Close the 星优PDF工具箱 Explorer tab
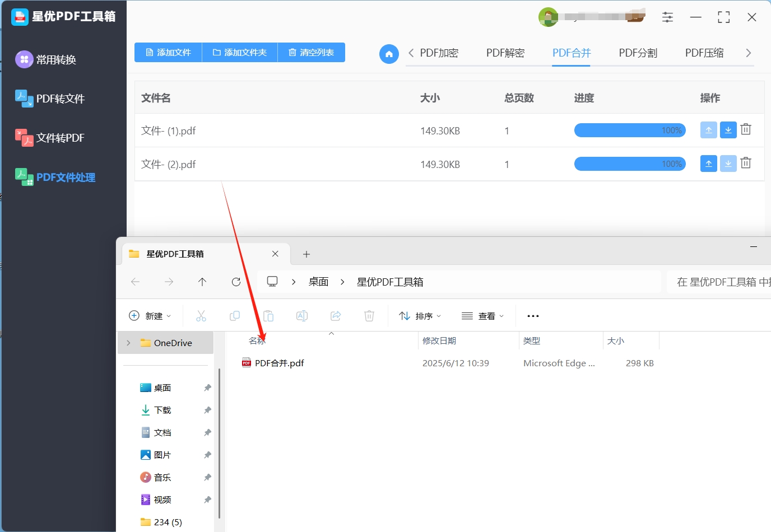 [x=275, y=254]
